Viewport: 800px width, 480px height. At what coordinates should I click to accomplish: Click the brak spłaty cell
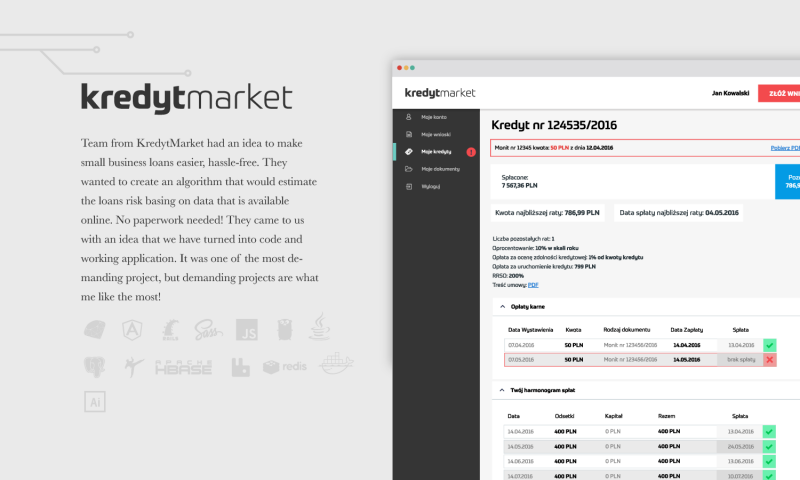tap(741, 360)
